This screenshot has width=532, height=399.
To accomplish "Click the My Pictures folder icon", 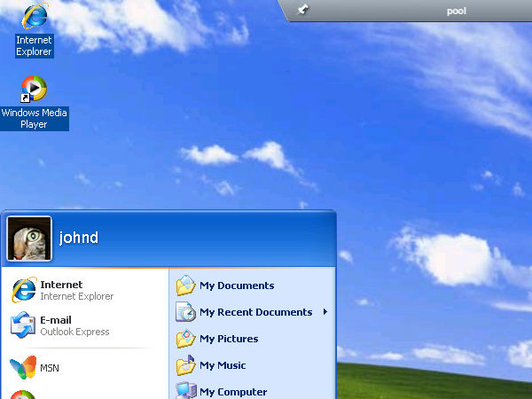I will click(x=185, y=339).
